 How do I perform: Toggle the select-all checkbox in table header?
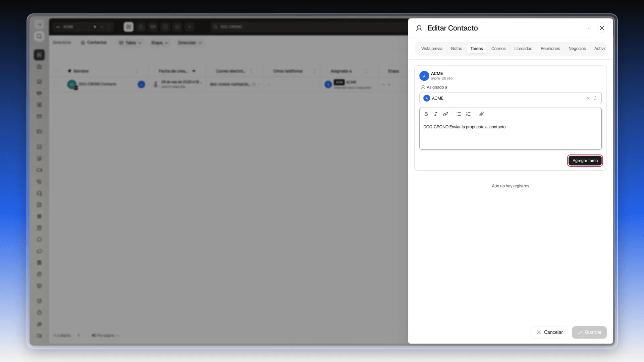click(x=56, y=71)
